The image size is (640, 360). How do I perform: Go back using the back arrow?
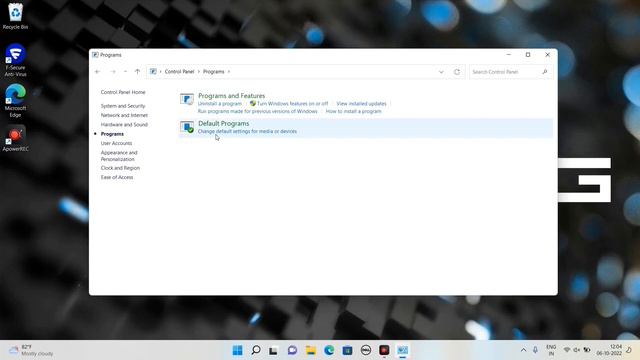coord(98,71)
